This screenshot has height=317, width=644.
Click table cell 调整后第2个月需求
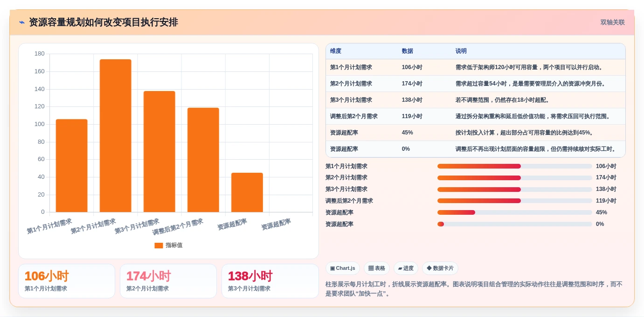click(354, 116)
